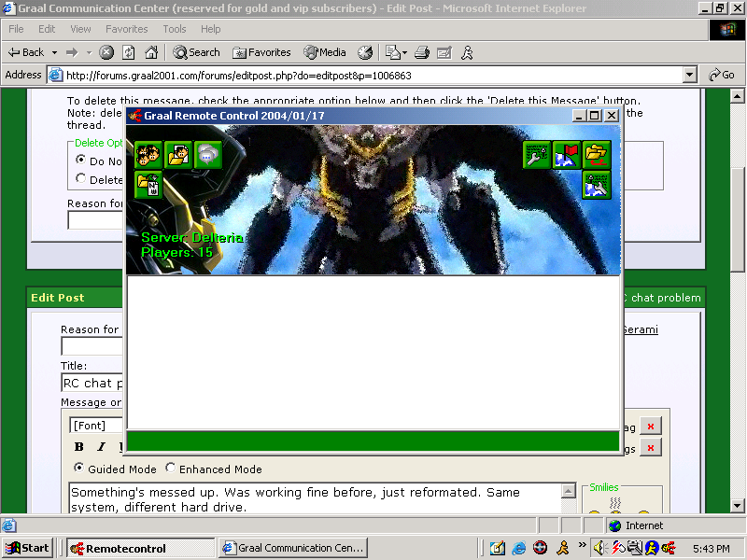This screenshot has height=560, width=747.
Task: Open the File menu
Action: click(x=16, y=29)
